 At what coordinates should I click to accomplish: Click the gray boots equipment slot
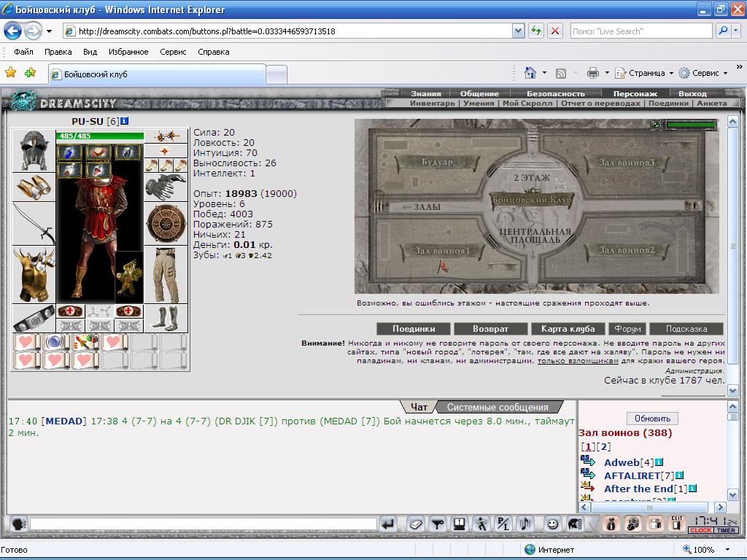[x=166, y=319]
